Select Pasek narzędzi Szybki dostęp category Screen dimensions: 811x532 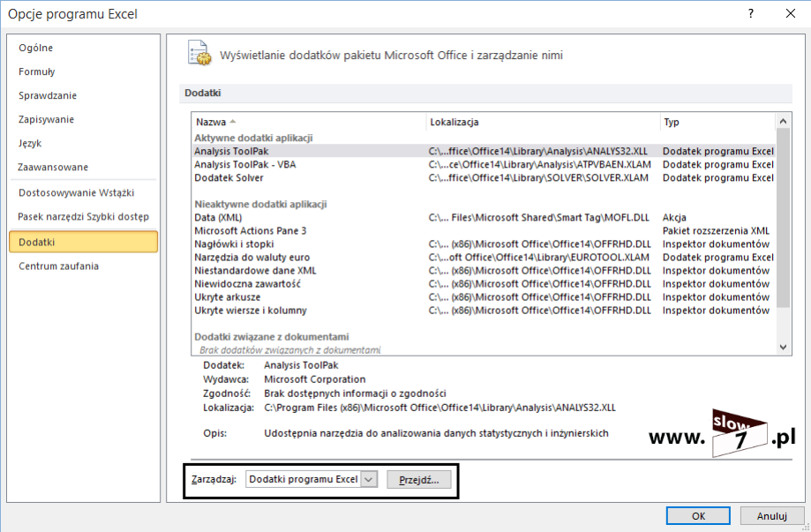pos(83,216)
